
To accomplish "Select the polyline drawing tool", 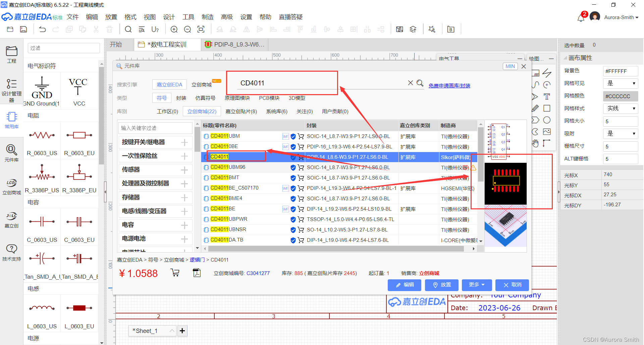I will (x=547, y=73).
